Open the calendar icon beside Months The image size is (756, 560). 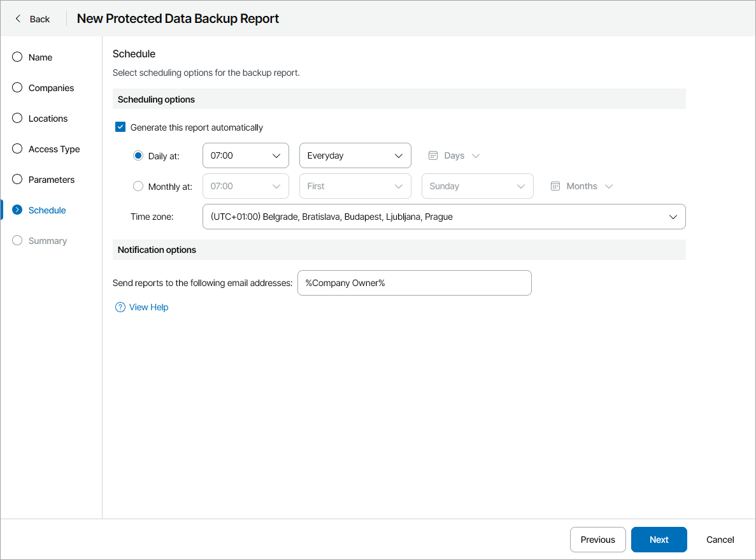point(556,185)
